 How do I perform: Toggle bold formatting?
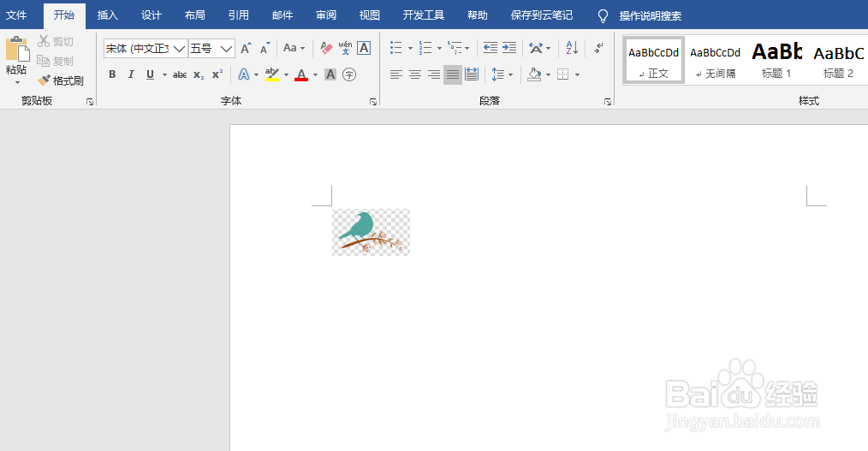[x=112, y=74]
